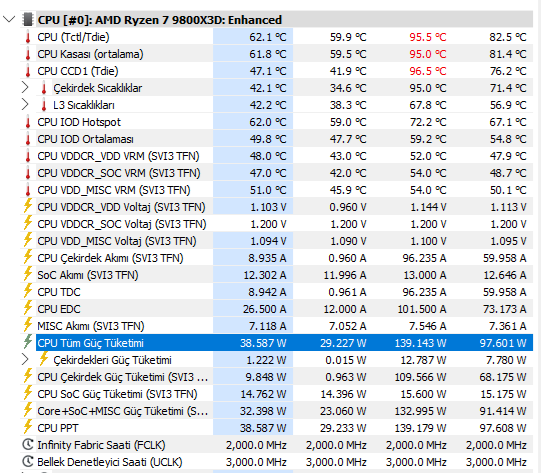Select the CPU PPT row label
The image size is (541, 473).
coord(58,428)
